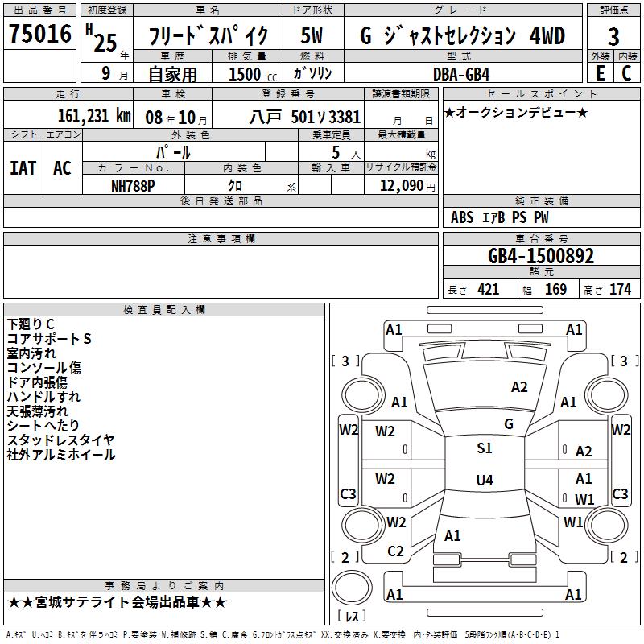
Task: Click inspector note 室内汚れ
Action: 31,353
